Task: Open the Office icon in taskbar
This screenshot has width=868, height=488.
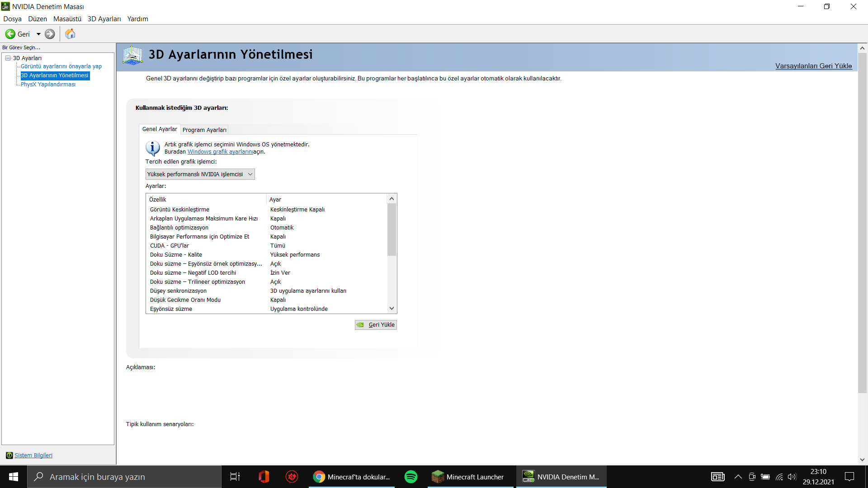Action: (264, 477)
